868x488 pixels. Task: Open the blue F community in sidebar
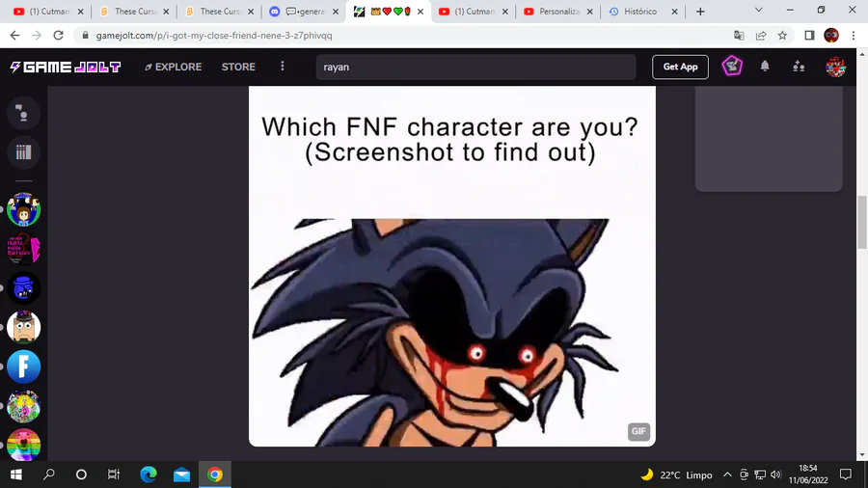(23, 366)
